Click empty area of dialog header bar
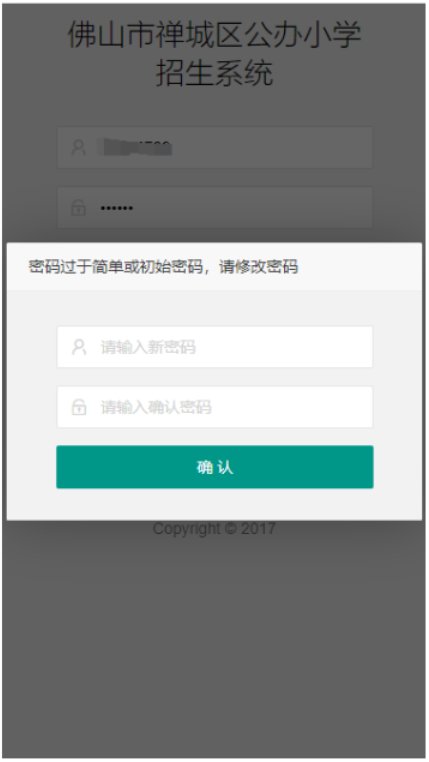This screenshot has width=429, height=762. coord(360,267)
